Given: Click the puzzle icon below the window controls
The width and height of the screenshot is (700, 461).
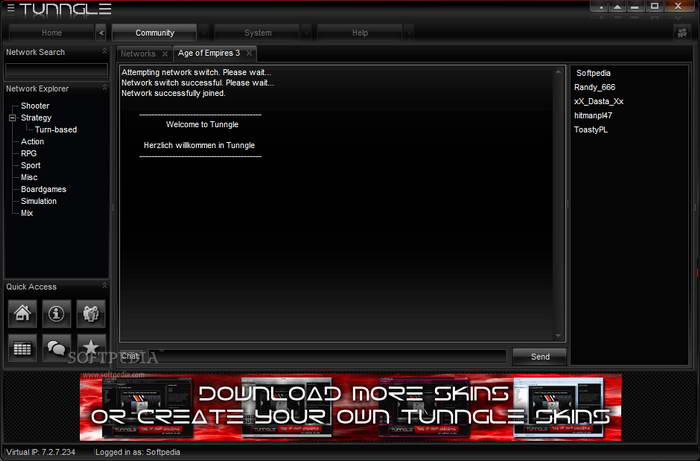Looking at the screenshot, I should (681, 32).
